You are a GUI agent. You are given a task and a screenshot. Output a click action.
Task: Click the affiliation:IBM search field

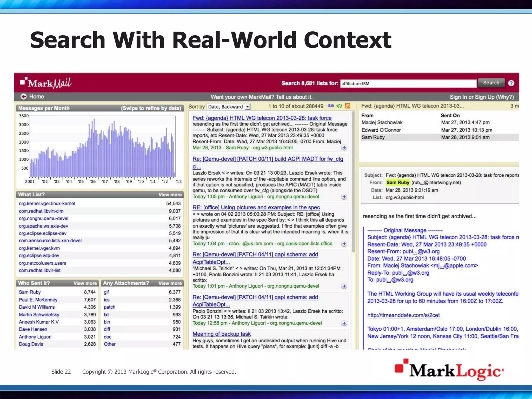[x=408, y=83]
